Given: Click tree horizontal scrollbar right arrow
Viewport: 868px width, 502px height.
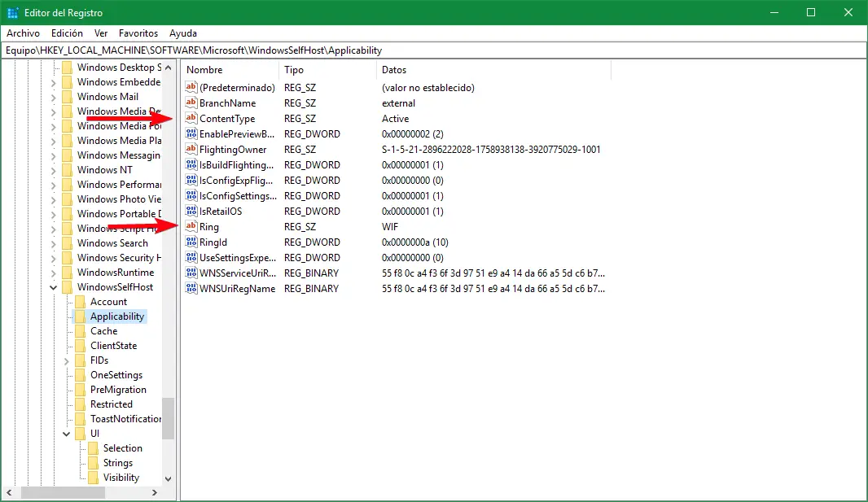Looking at the screenshot, I should (155, 492).
